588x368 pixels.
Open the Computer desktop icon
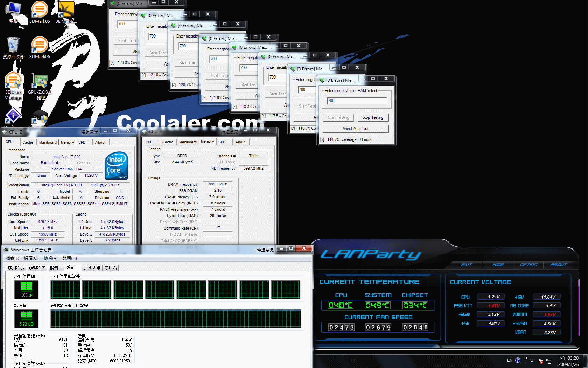[13, 12]
